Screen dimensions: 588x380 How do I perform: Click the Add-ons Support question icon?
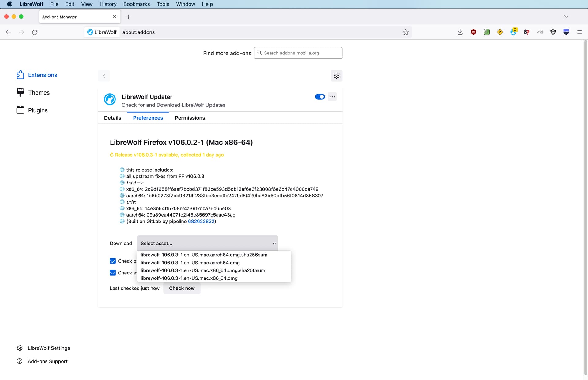pos(20,361)
